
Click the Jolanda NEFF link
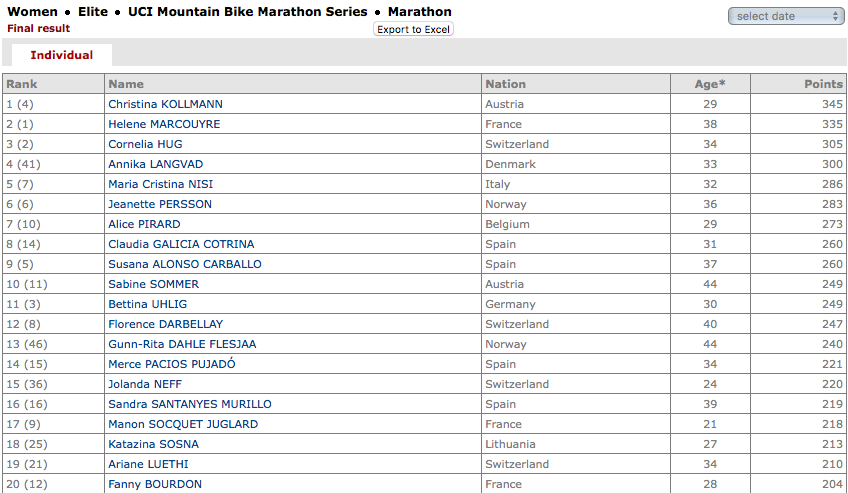click(x=144, y=384)
